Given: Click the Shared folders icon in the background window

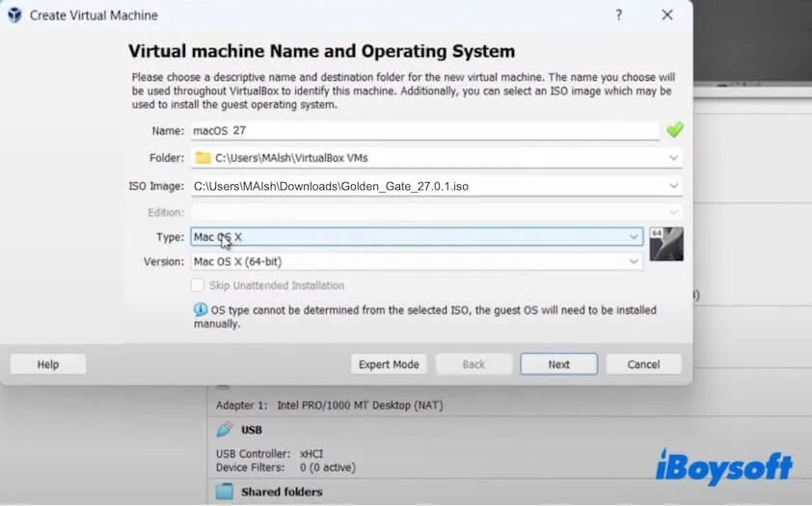Looking at the screenshot, I should 225,491.
